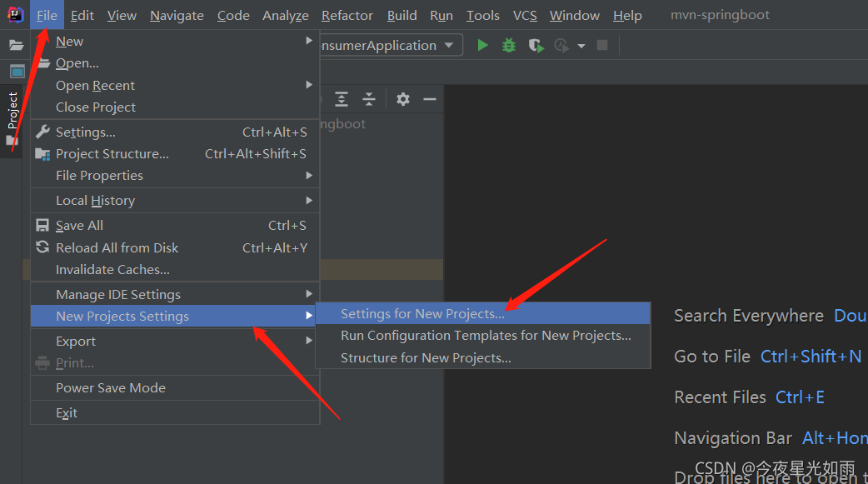This screenshot has width=868, height=484.
Task: Open the Window menu
Action: [575, 16]
